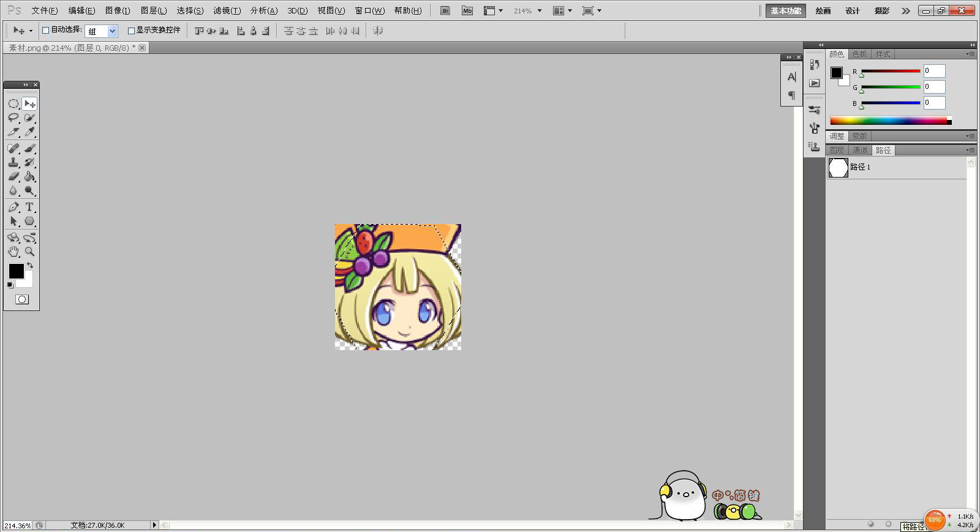Switch to the 通道 tab
Screen dimensions: 980x532
(860, 150)
